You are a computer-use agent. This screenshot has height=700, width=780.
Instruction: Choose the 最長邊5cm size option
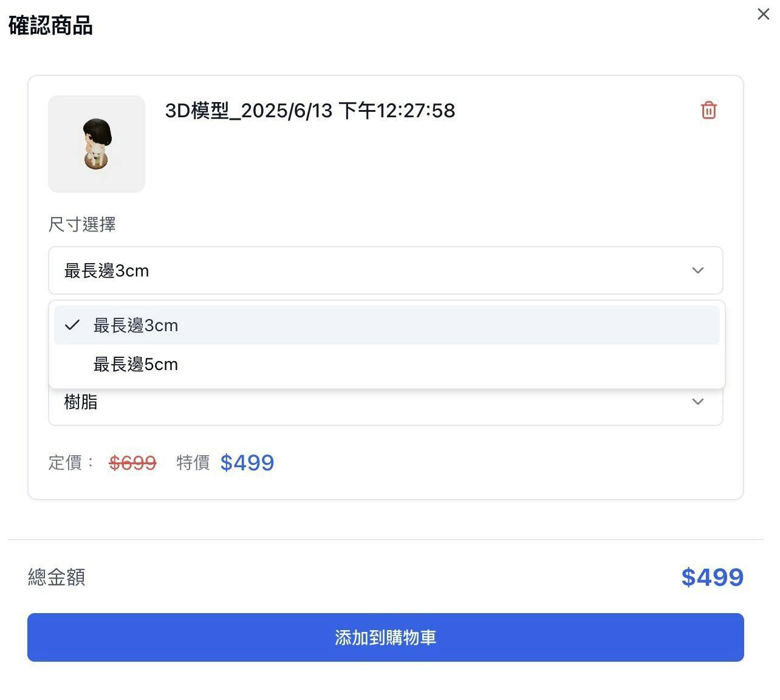pos(387,364)
